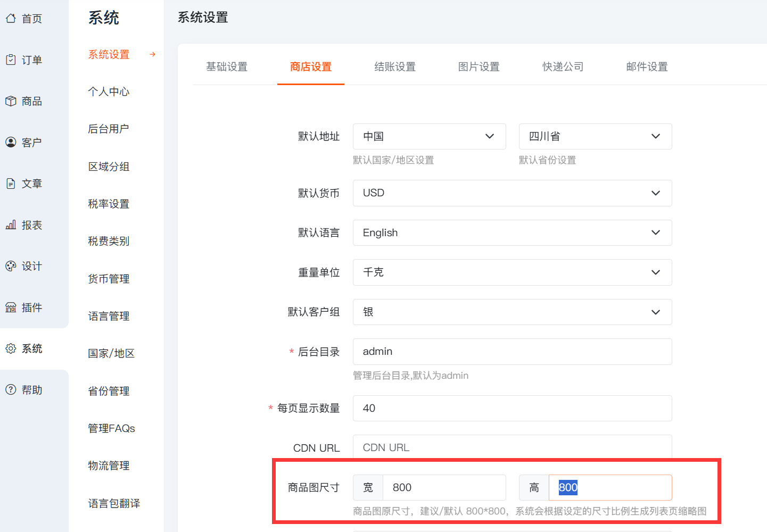Go to 税率设置 in the submenu
This screenshot has width=767, height=532.
109,204
